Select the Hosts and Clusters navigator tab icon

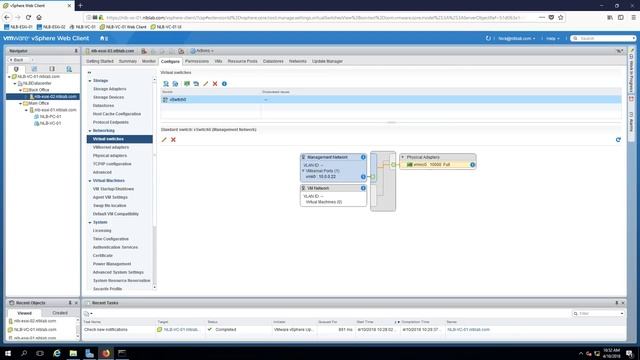(x=16, y=69)
